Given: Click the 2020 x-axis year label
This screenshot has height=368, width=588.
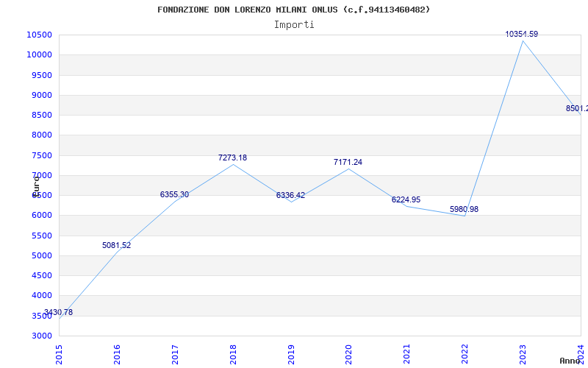Looking at the screenshot, I should pos(348,354).
